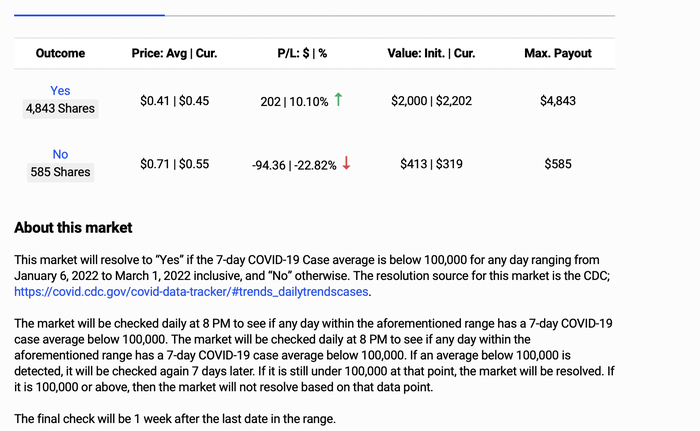700x431 pixels.
Task: Click the -94.36 | -22.82% loss value
Action: (294, 164)
